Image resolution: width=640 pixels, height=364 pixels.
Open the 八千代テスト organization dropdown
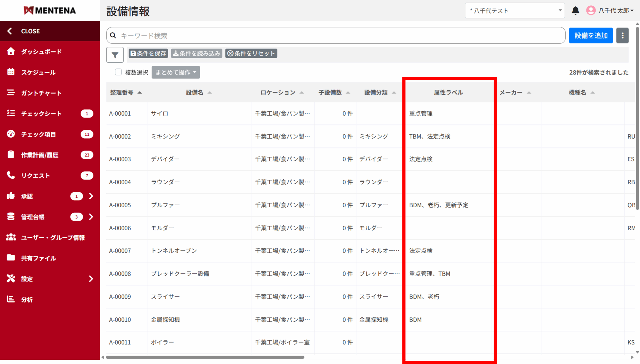click(x=514, y=10)
